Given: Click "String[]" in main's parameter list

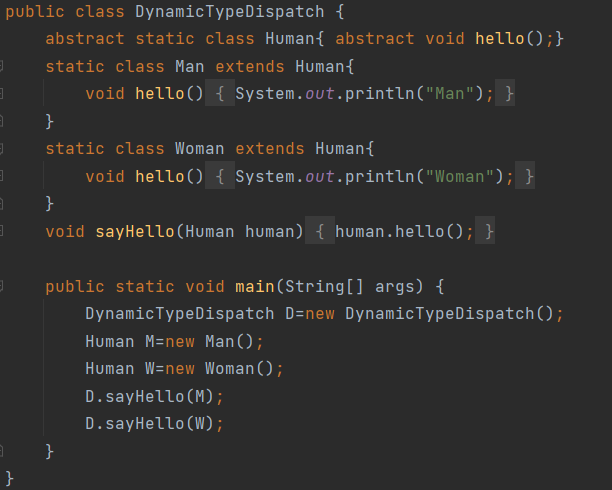Looking at the screenshot, I should coord(324,287).
